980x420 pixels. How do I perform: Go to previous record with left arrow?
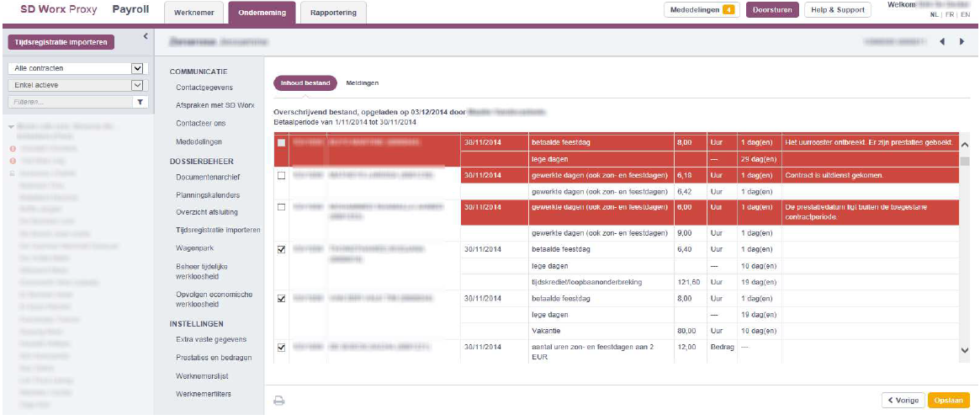click(x=943, y=41)
